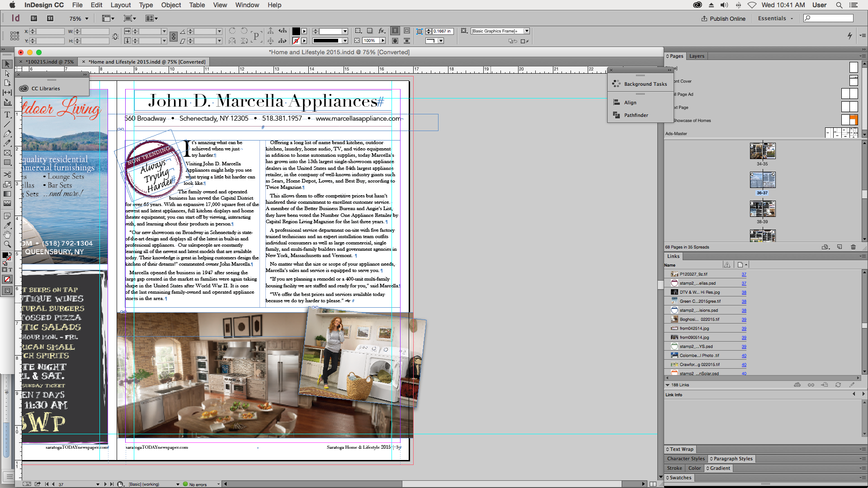Open the 75% zoom level dropdown
The image size is (868, 488).
pyautogui.click(x=87, y=19)
